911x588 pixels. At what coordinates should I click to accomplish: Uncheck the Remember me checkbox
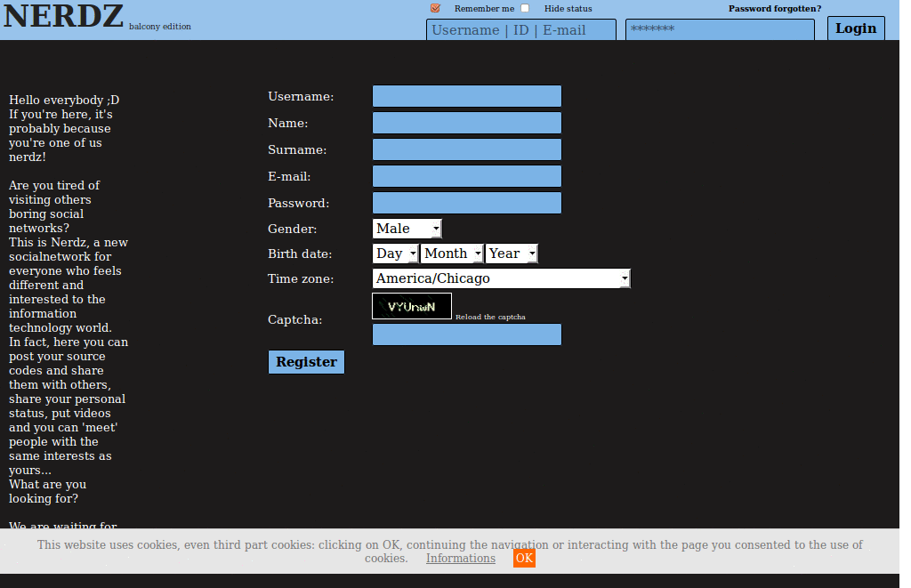(x=435, y=7)
